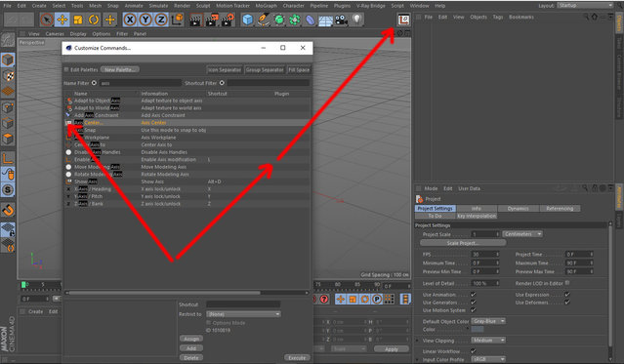Click the Light object icon
624x364 pixels.
click(x=357, y=20)
